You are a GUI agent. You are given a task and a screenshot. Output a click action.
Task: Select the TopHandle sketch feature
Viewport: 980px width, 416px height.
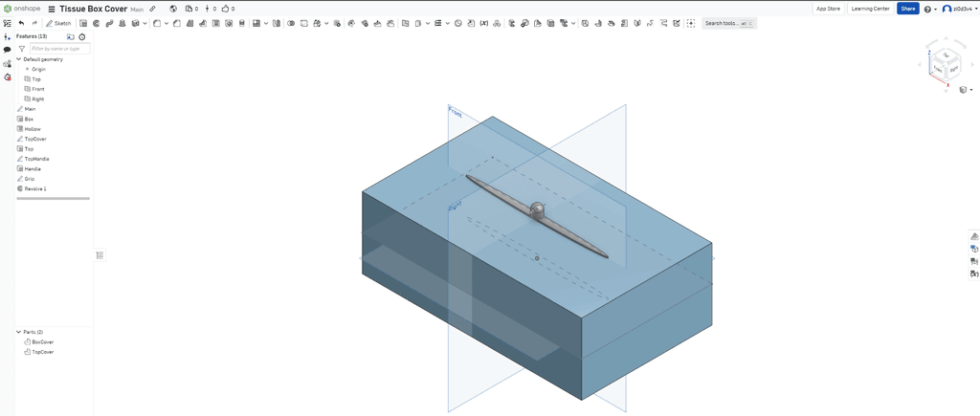tap(37, 159)
